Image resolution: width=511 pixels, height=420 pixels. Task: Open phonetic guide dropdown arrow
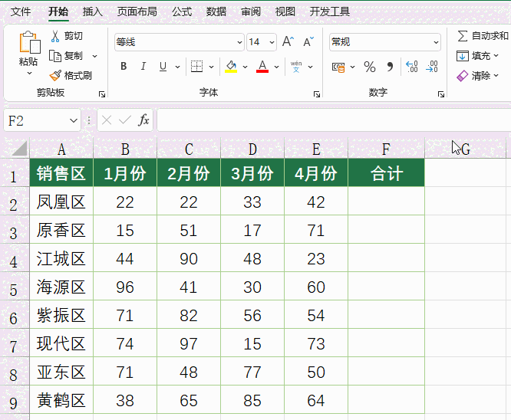[x=310, y=67]
